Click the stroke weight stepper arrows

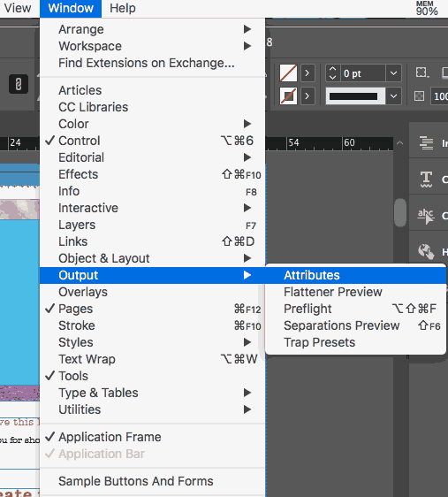(x=332, y=73)
